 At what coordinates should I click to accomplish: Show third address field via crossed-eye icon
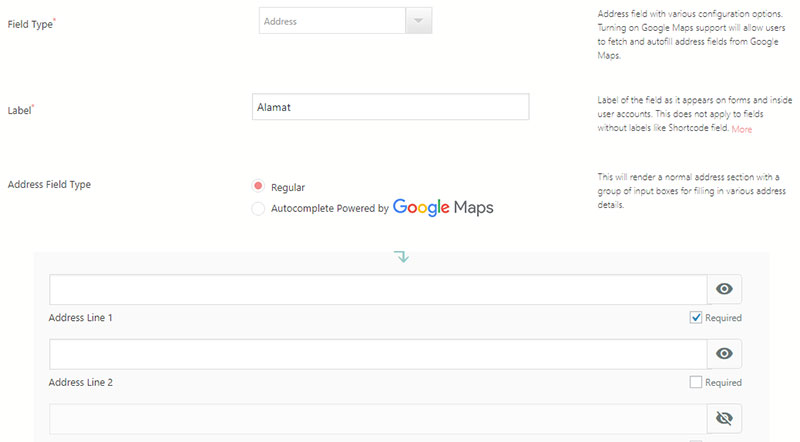tap(725, 419)
